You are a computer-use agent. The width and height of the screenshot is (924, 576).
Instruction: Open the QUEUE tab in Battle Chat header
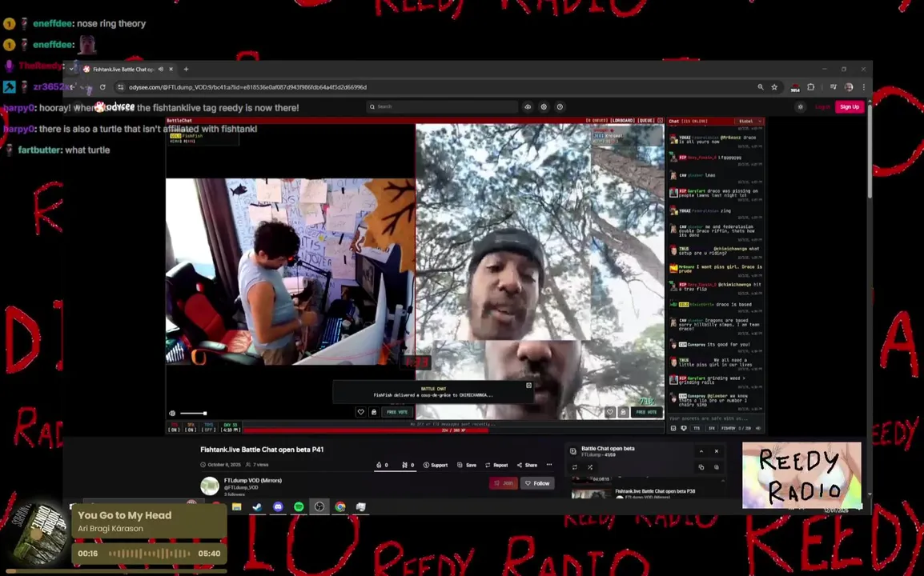646,121
